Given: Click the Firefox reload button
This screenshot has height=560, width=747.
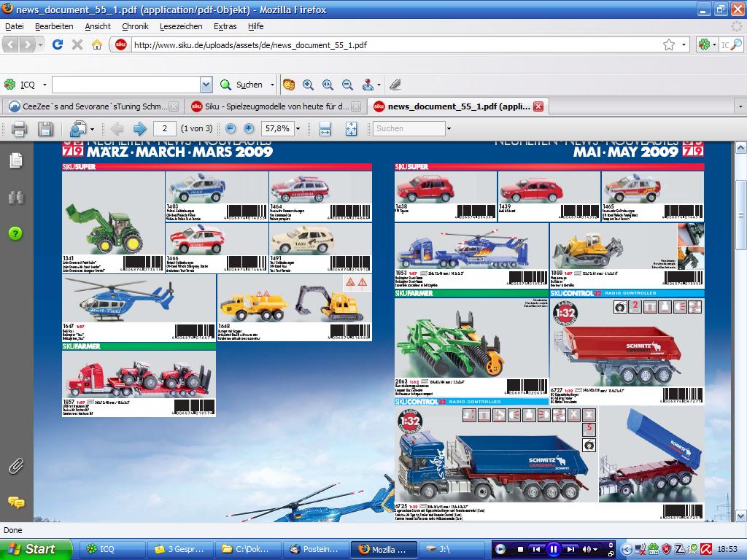Looking at the screenshot, I should [58, 45].
